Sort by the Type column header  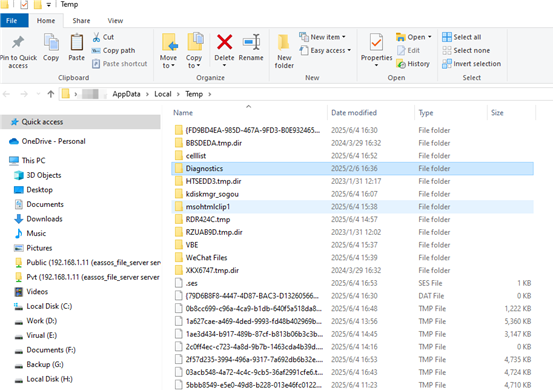pyautogui.click(x=426, y=113)
